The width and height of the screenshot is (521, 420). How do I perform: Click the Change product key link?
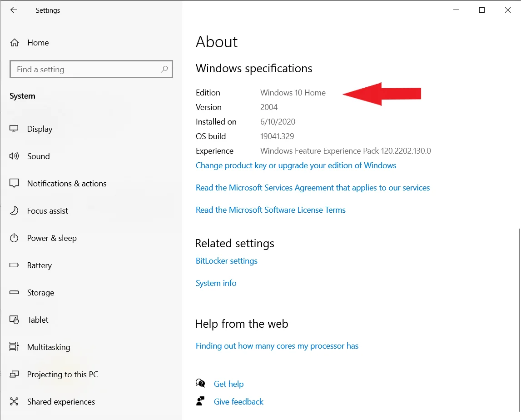296,165
